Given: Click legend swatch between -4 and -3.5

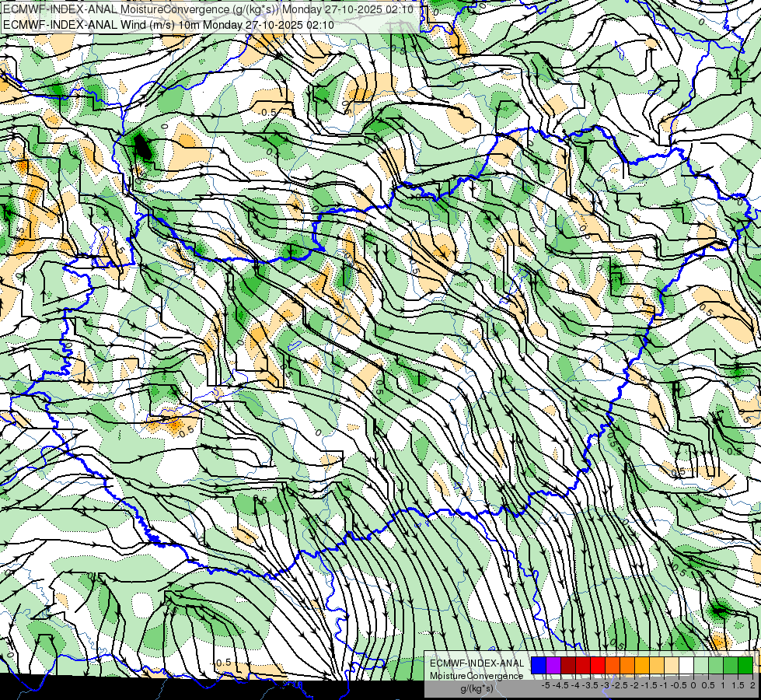Looking at the screenshot, I should (x=583, y=666).
